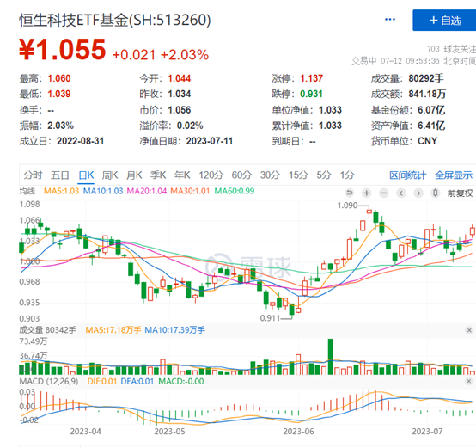Switch to the 周K weekly chart tab
The width and height of the screenshot is (476, 448).
click(110, 175)
